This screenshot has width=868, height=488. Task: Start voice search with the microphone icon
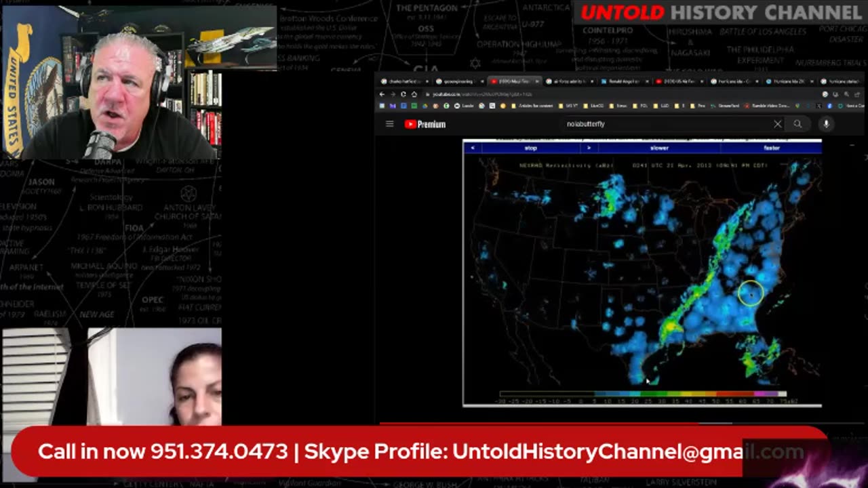826,124
